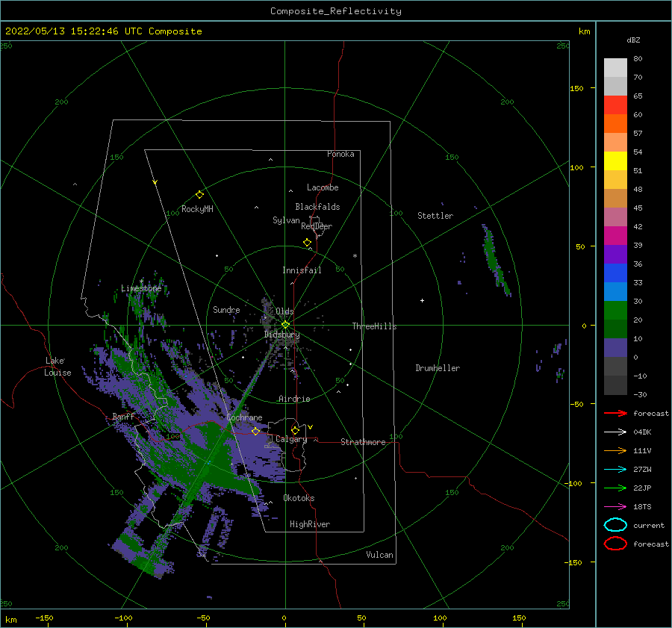The width and height of the screenshot is (672, 628).
Task: Click the Cochrane label on the map
Action: click(x=244, y=417)
